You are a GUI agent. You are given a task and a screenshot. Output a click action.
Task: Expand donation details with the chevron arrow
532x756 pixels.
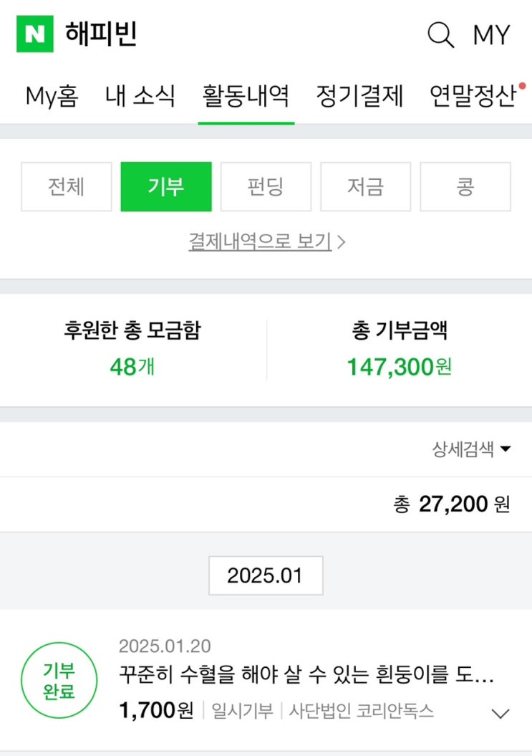pos(500,713)
